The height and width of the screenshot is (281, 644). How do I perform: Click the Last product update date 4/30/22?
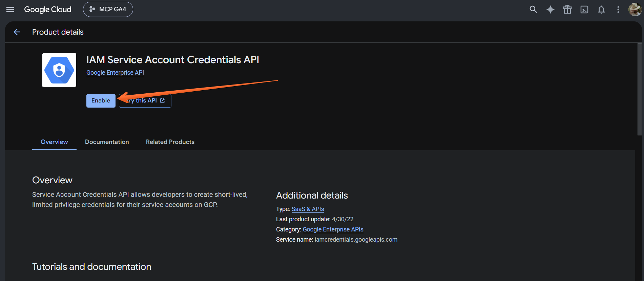342,219
